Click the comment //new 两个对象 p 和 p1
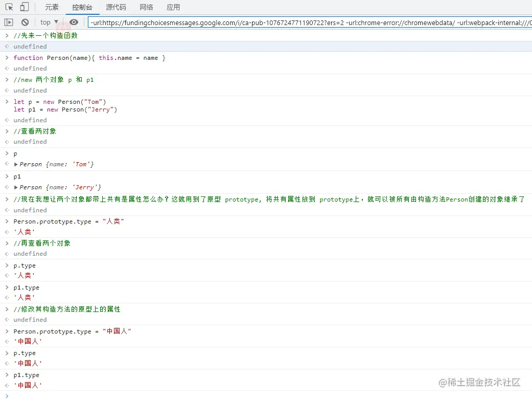 [54, 80]
